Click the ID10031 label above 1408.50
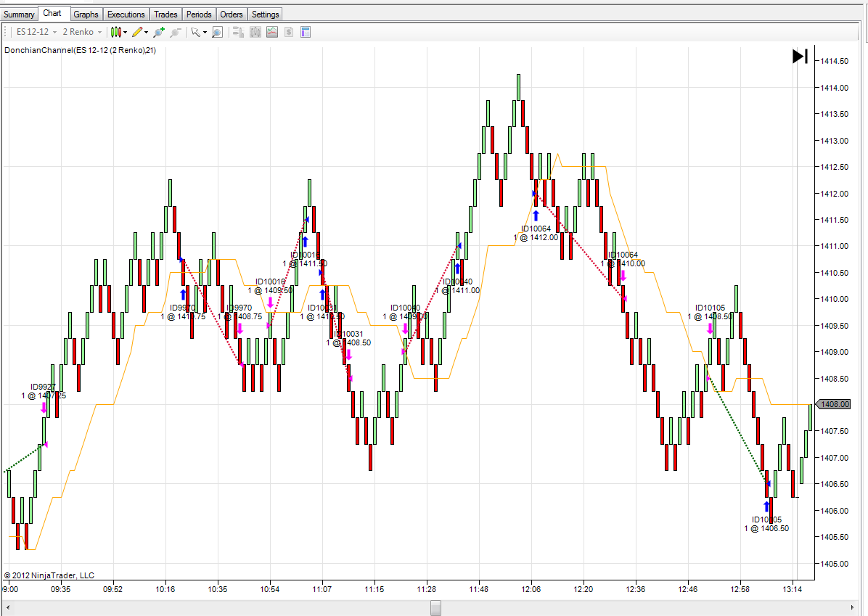The height and width of the screenshot is (616, 868). (348, 334)
